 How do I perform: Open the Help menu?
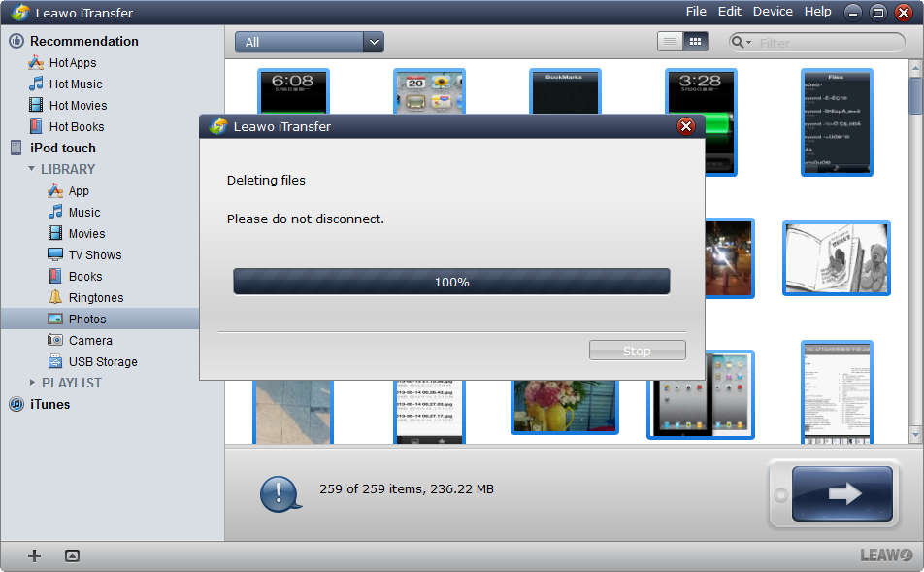click(x=818, y=12)
